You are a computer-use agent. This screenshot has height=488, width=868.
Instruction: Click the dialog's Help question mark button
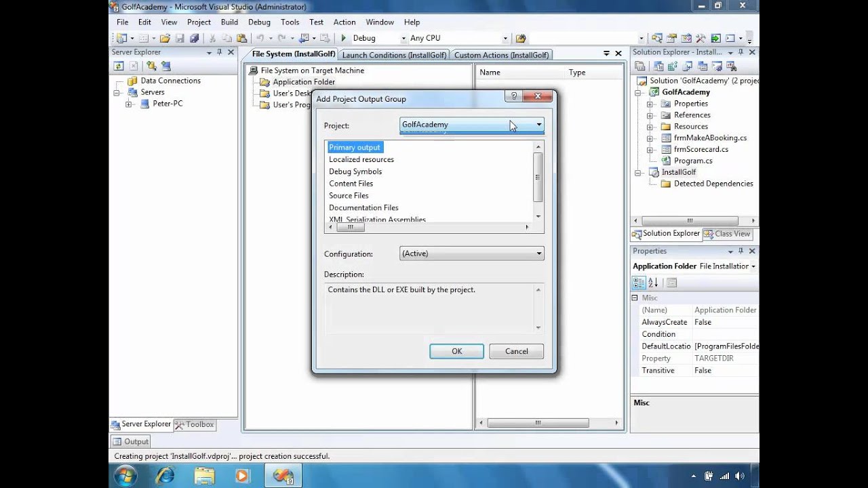tap(513, 96)
